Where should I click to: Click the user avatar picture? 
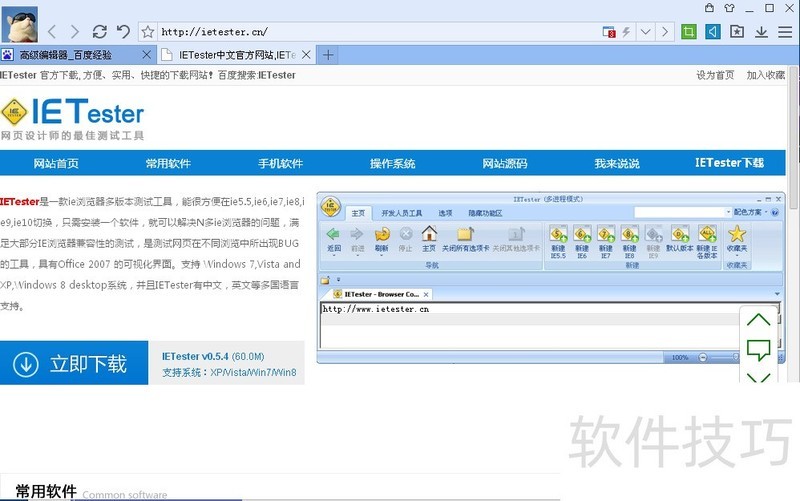(20, 24)
